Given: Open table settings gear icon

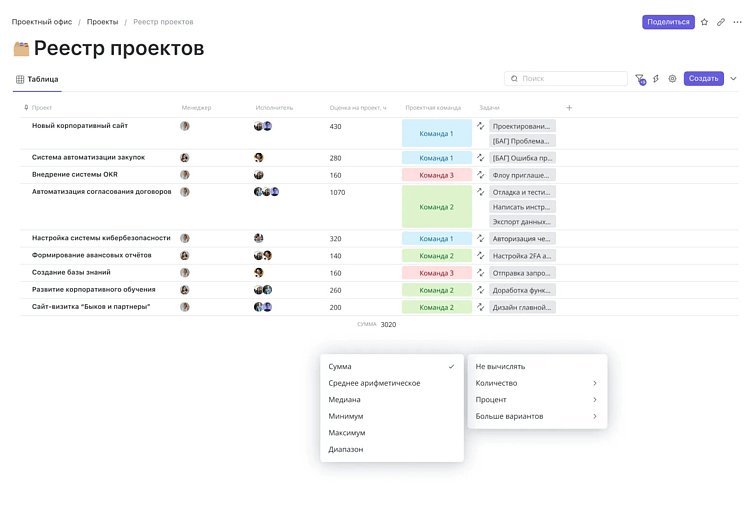Looking at the screenshot, I should (x=672, y=79).
